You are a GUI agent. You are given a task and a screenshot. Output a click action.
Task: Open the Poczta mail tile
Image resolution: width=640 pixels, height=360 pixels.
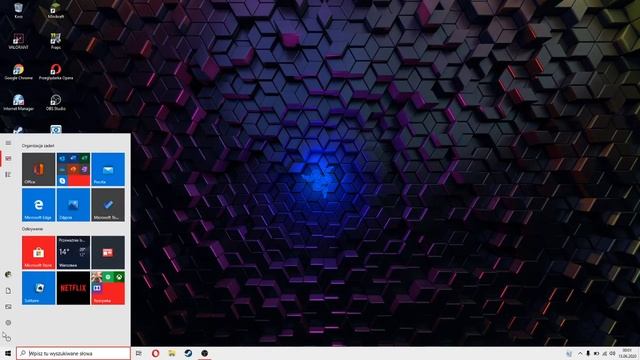click(x=108, y=169)
